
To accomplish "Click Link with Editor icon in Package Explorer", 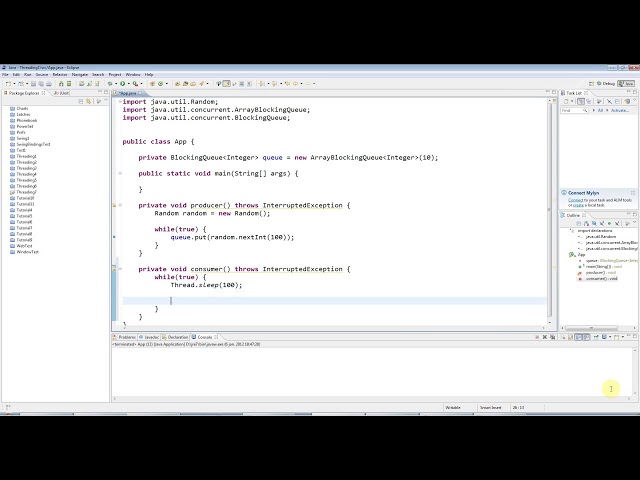I will coord(88,101).
